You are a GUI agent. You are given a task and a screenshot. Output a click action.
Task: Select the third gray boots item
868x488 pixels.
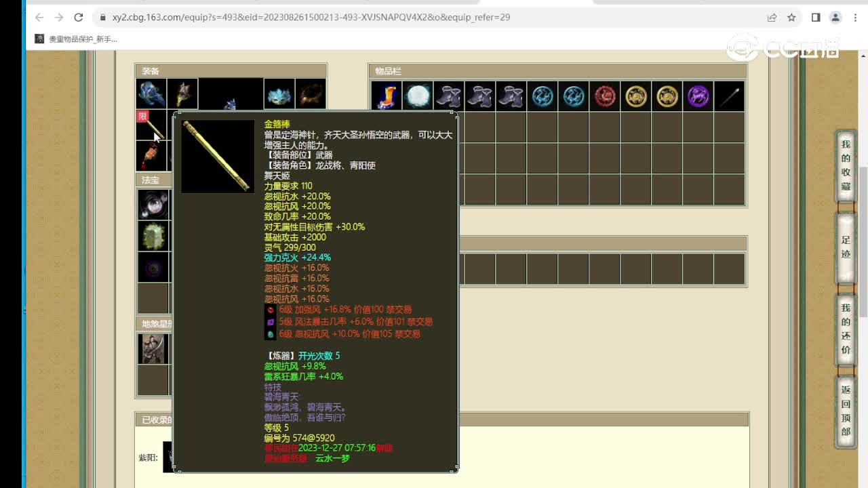[x=511, y=96]
